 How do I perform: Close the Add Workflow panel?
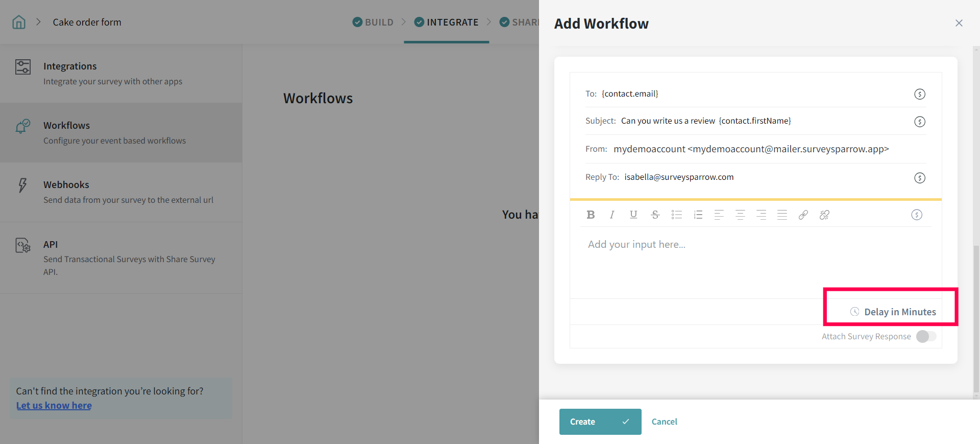pyautogui.click(x=959, y=23)
